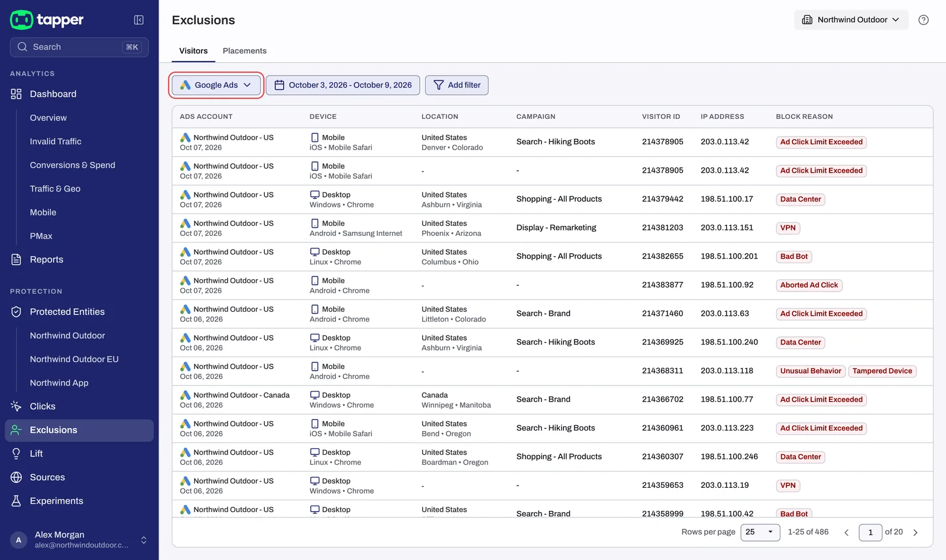
Task: Click the Exclusions user icon in sidebar
Action: 17,430
